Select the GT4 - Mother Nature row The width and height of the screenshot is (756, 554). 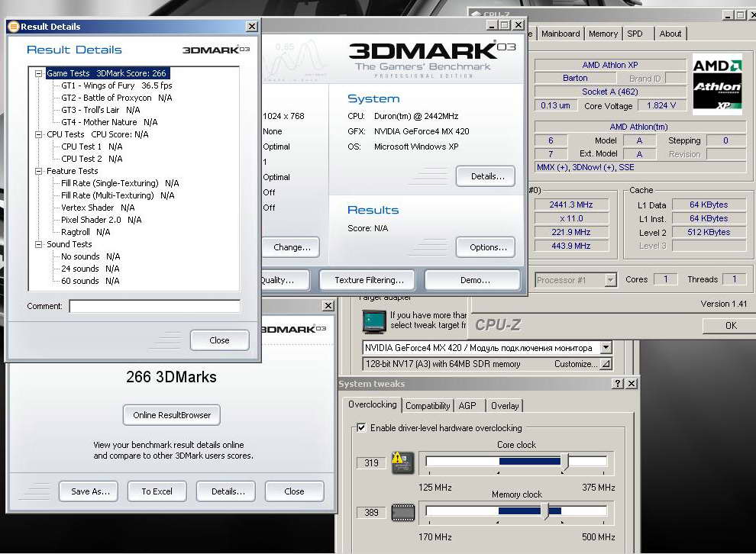pyautogui.click(x=109, y=122)
